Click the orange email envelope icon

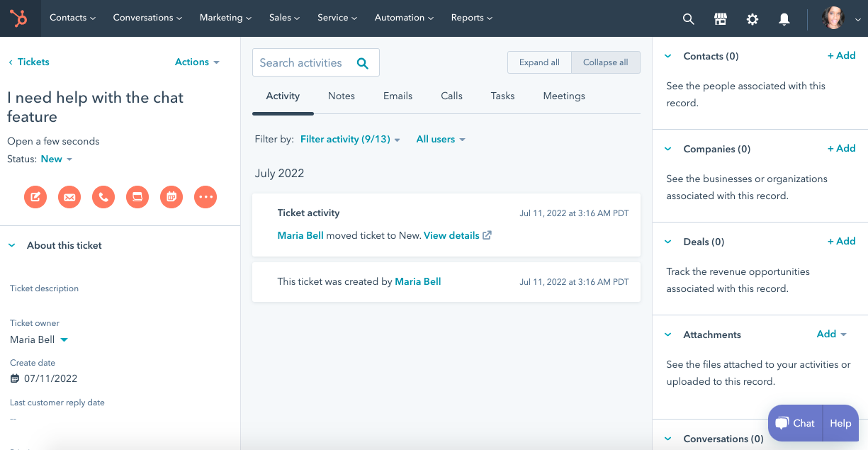click(x=69, y=197)
